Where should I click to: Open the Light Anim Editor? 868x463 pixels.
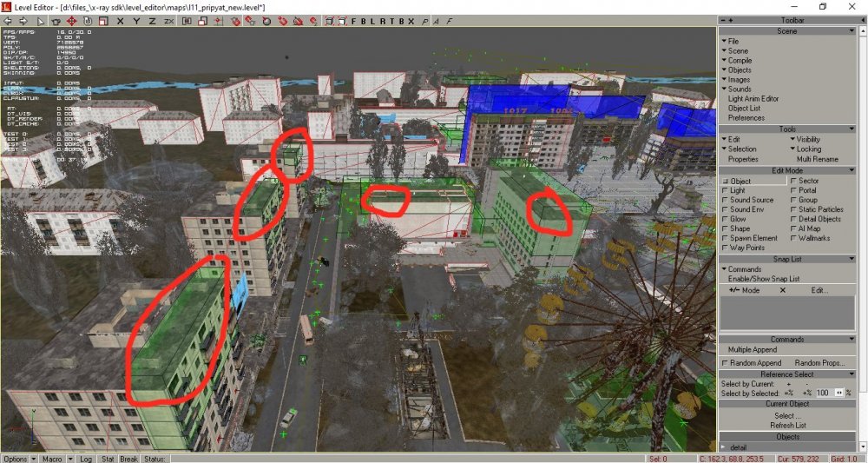[x=753, y=99]
